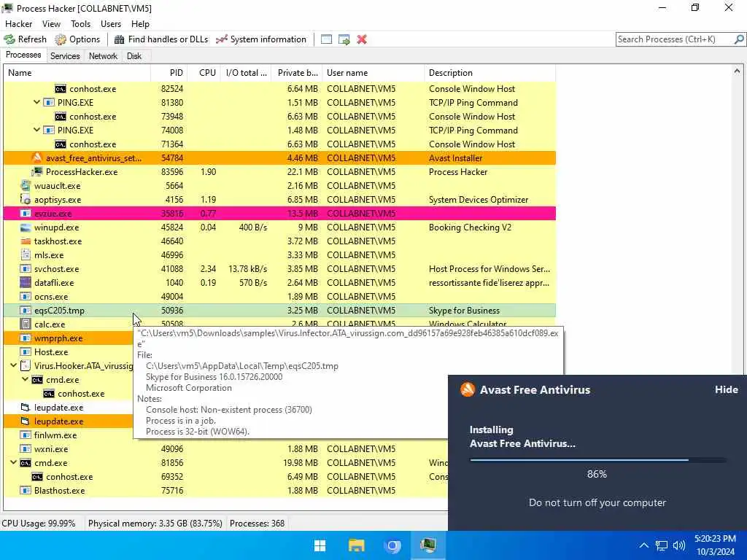Screen dimensions: 747x560
Task: Click the find window and thread icon
Action: (344, 39)
